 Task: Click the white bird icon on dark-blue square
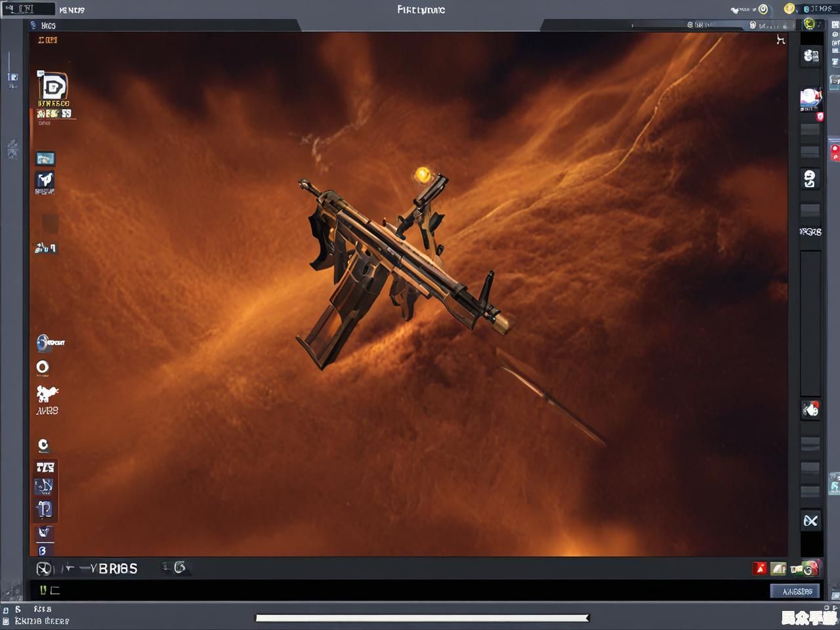45,180
